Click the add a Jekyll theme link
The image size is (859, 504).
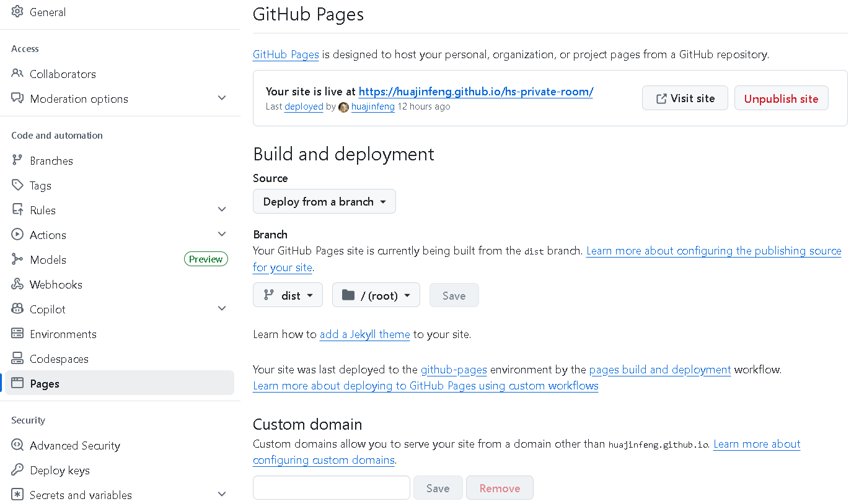364,334
